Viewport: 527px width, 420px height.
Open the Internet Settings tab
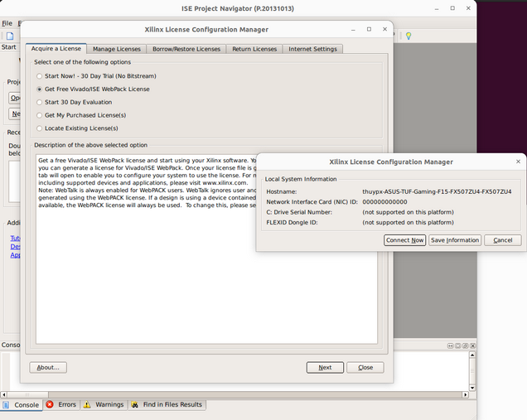[x=312, y=49]
